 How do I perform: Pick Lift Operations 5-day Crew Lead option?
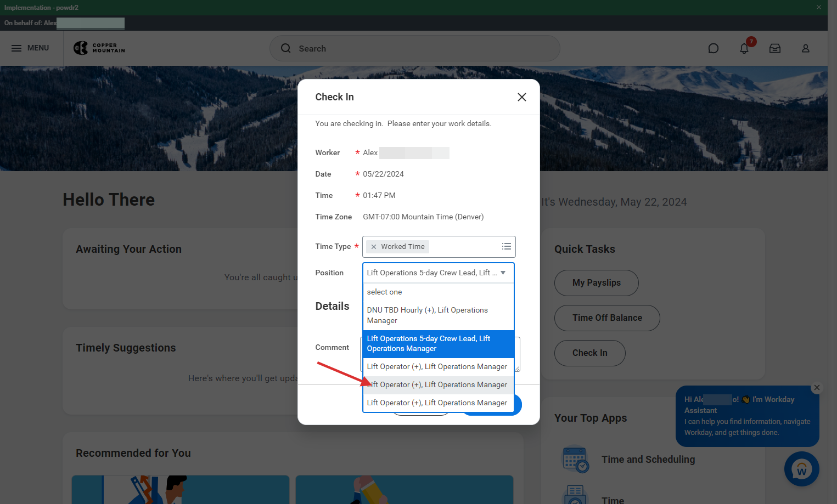tap(439, 344)
